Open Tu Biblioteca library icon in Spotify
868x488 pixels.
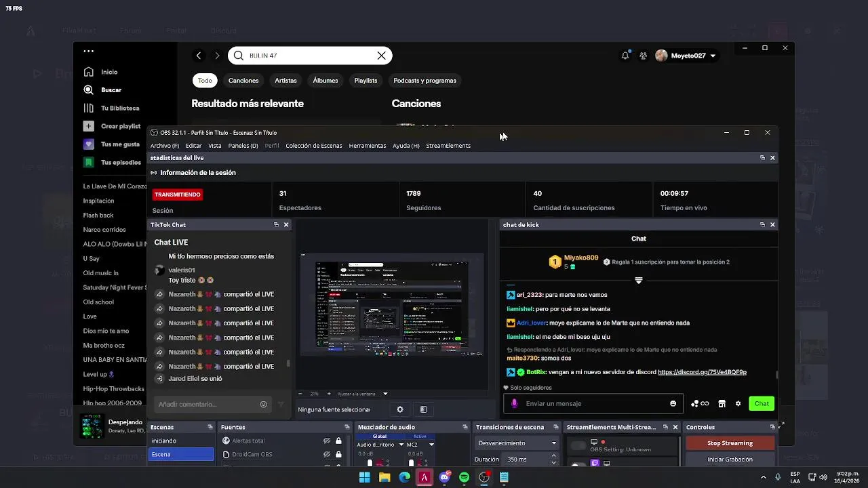click(x=88, y=108)
